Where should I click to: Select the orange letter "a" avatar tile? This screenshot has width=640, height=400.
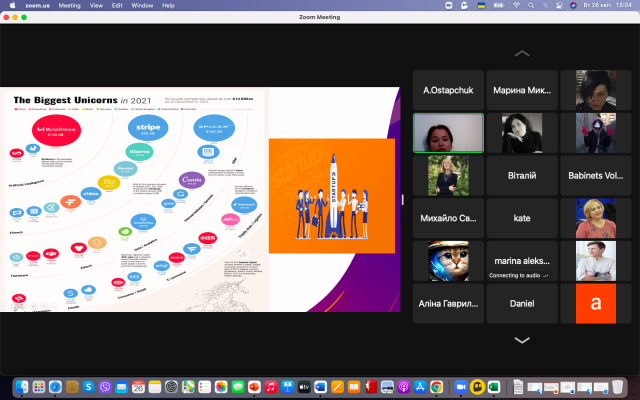tap(596, 304)
